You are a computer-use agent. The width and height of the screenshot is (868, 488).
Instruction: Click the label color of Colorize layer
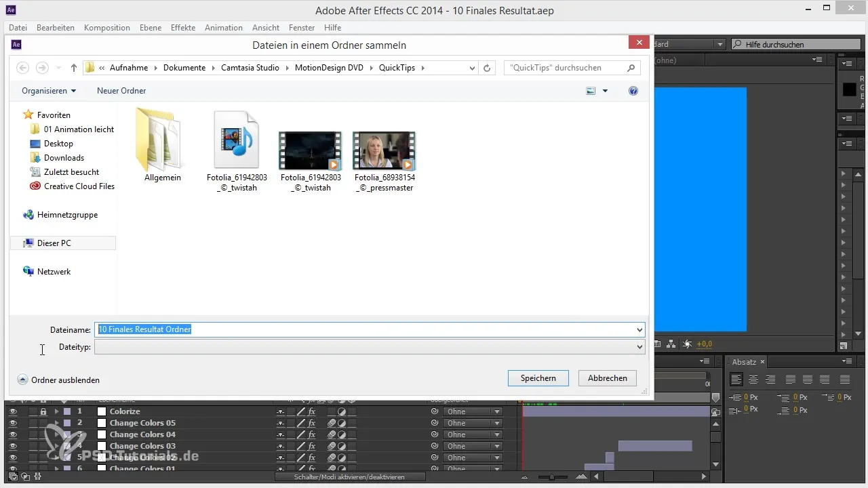click(66, 411)
